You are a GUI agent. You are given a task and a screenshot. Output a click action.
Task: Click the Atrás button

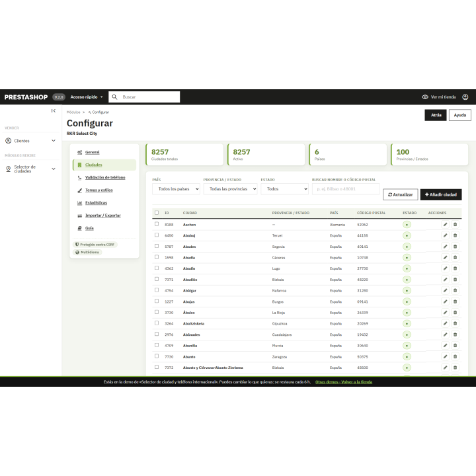click(x=436, y=115)
